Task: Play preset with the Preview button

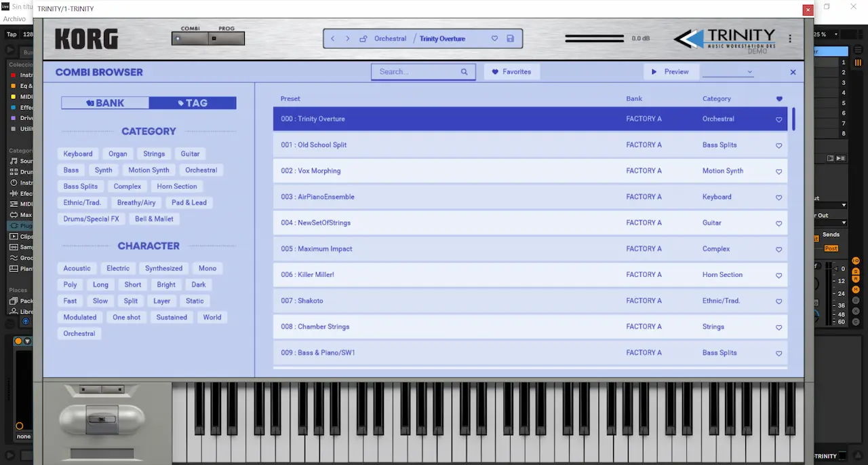Action: [670, 71]
